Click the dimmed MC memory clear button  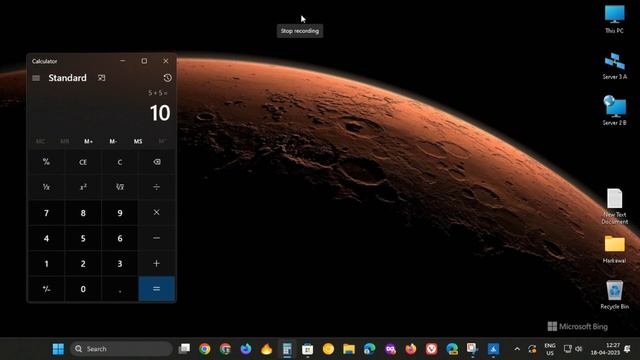click(x=40, y=141)
